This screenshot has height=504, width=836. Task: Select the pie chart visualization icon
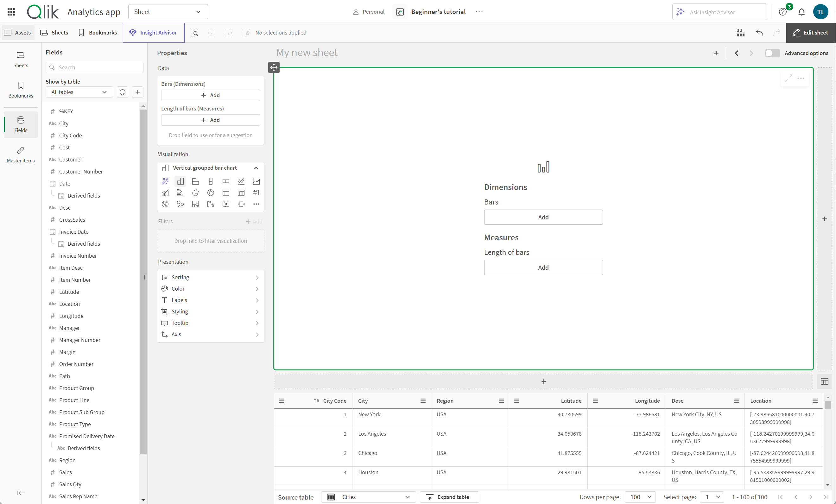[195, 193]
